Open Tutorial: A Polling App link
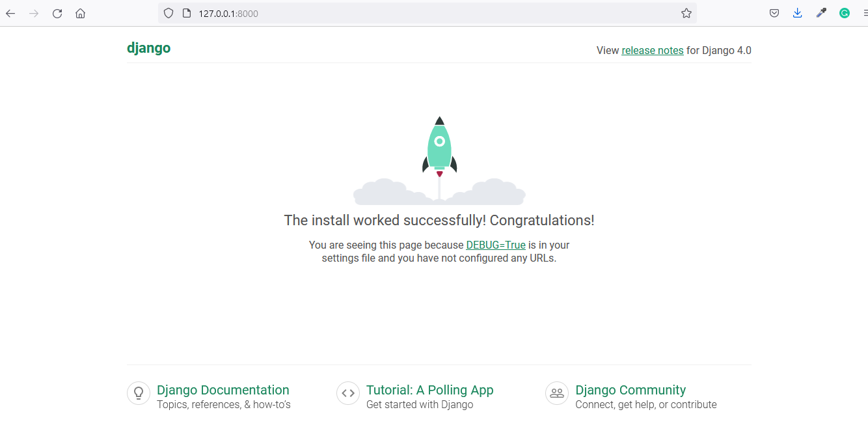868x427 pixels. point(430,390)
